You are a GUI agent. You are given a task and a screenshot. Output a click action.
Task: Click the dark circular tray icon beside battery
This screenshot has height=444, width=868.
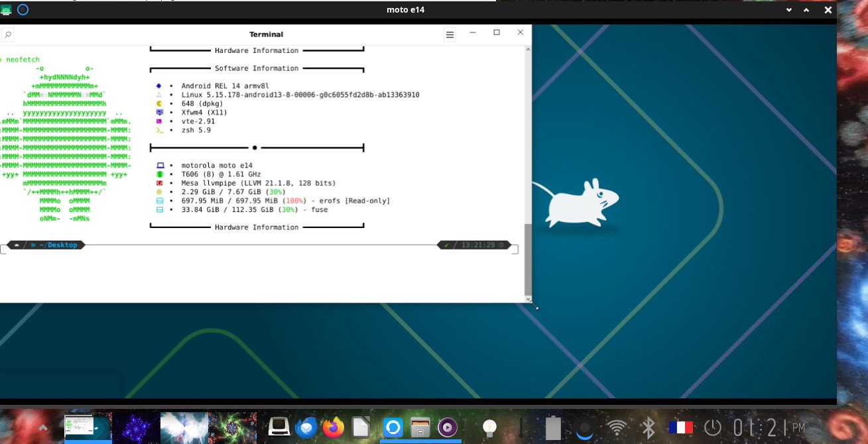[584, 429]
